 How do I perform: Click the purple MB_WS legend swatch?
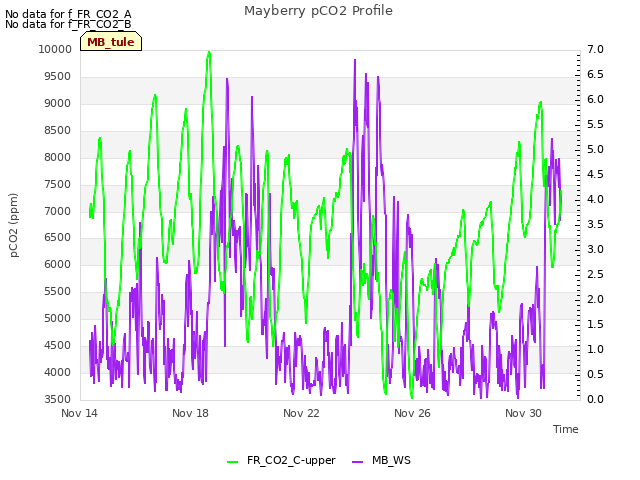point(357,462)
